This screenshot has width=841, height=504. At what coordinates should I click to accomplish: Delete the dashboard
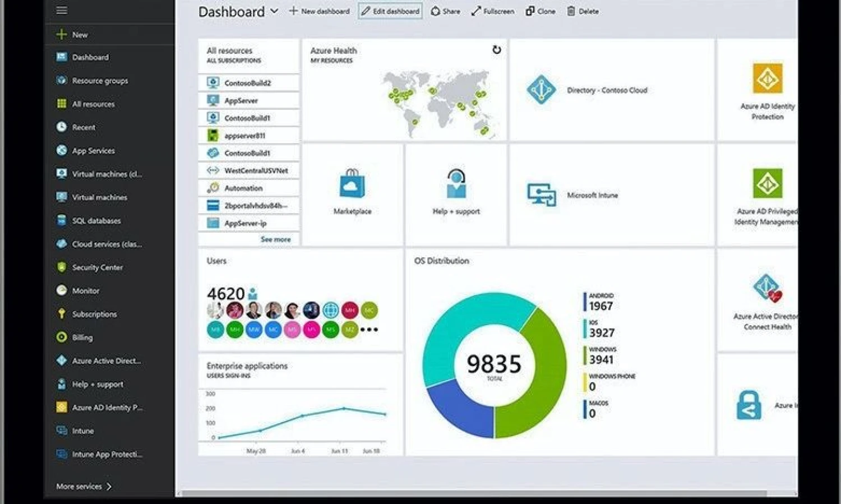point(583,11)
